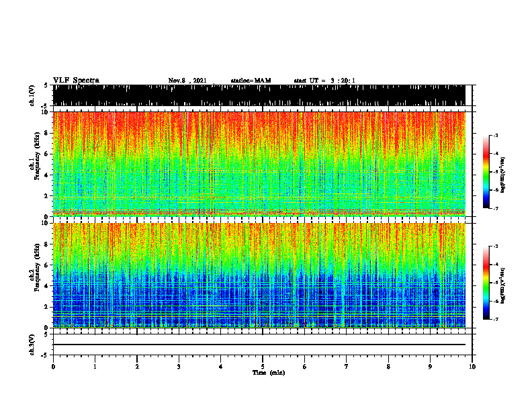Click the time axis tick label '8'

388,367
